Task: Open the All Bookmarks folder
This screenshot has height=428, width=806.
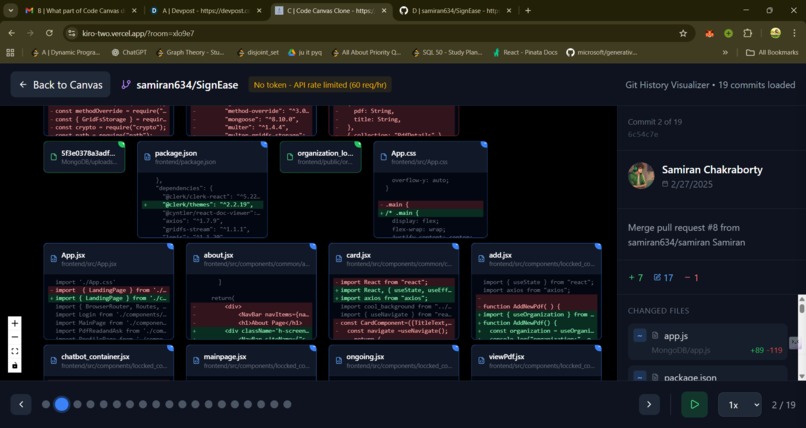Action: tap(772, 52)
